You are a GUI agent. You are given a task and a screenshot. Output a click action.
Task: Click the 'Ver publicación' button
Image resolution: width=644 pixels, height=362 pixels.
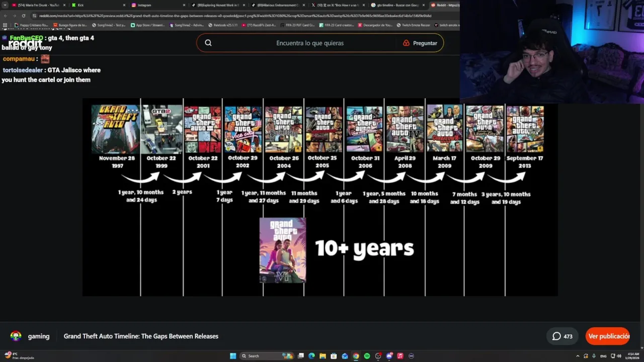608,336
